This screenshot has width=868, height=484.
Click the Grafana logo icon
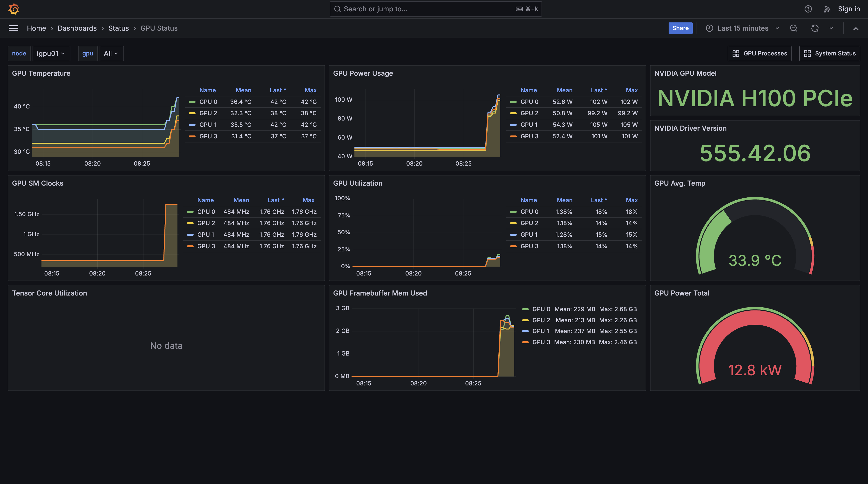click(x=14, y=9)
